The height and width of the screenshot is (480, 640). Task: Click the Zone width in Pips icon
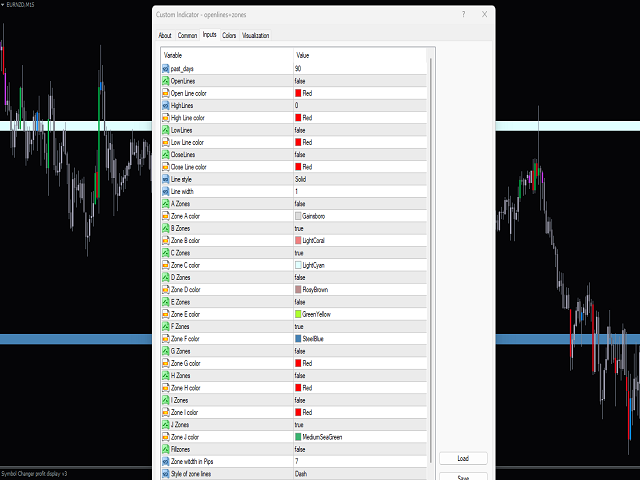(x=165, y=461)
